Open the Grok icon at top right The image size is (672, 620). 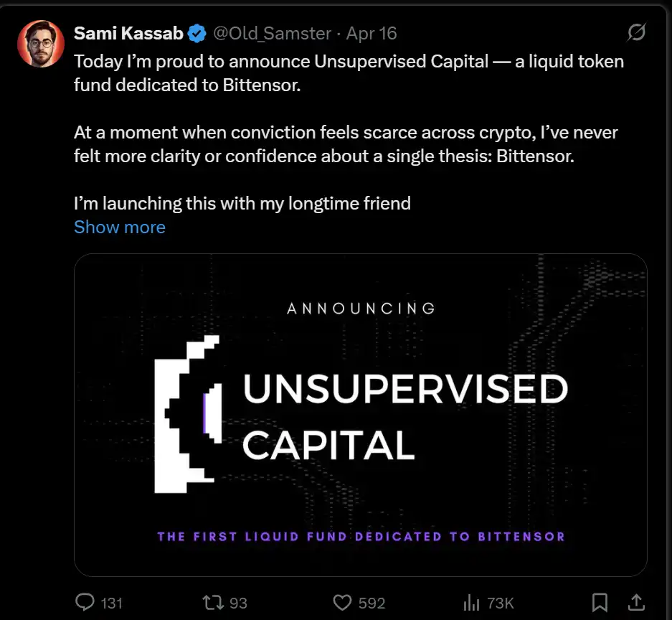(635, 33)
